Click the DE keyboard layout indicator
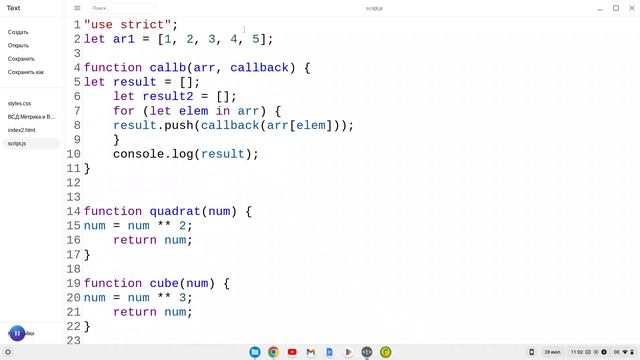640x360 pixels. [616, 352]
